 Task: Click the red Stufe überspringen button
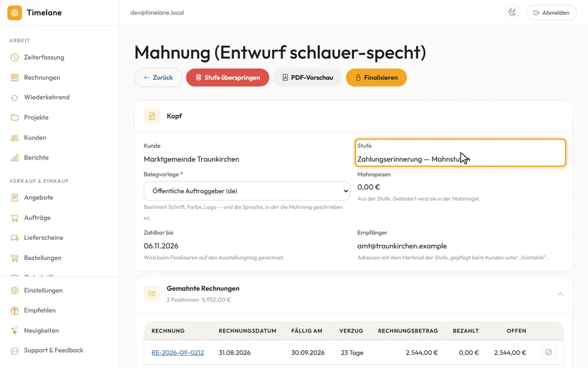228,78
